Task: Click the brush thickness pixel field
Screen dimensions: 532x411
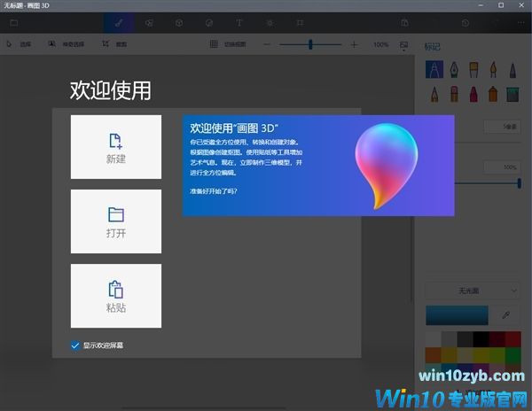Action: [x=502, y=127]
